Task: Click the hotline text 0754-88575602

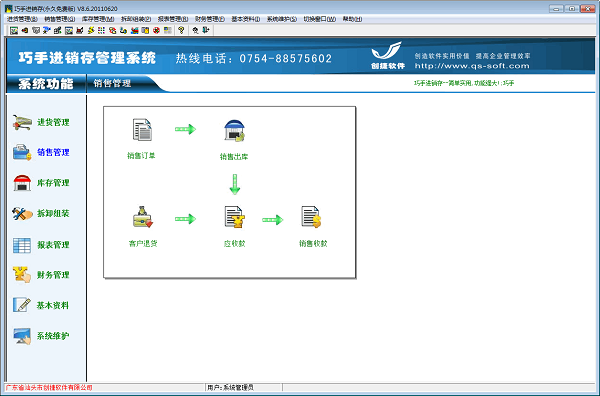Action: point(285,59)
